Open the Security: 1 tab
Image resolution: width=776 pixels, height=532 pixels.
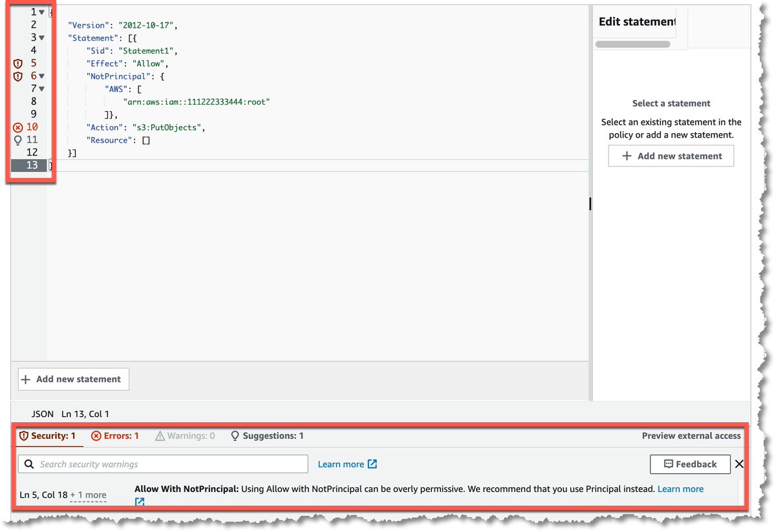48,436
